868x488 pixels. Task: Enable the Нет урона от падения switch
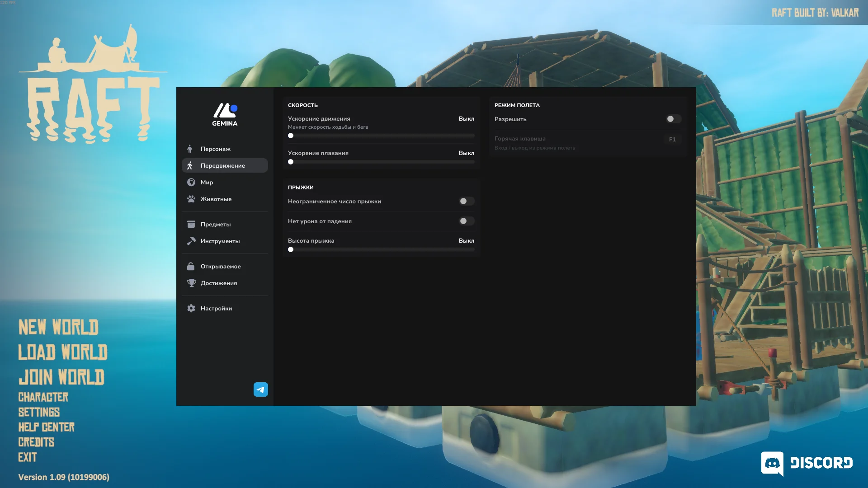click(x=467, y=221)
